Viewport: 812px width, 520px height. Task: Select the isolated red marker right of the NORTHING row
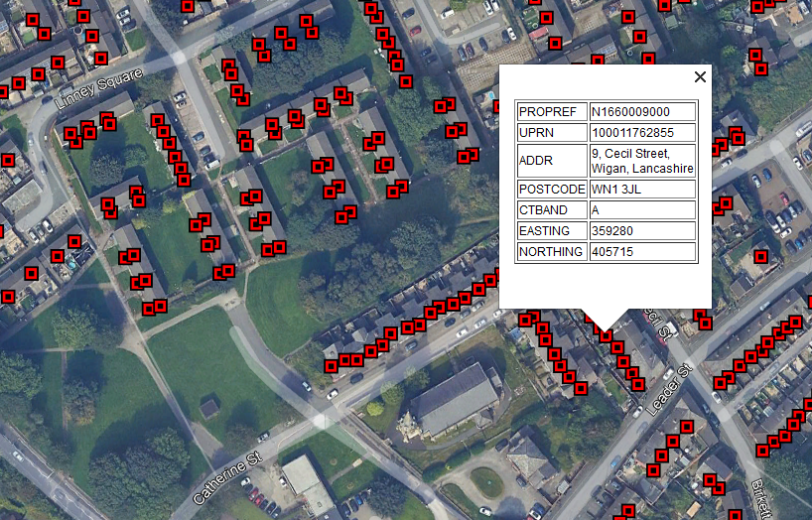[x=760, y=256]
